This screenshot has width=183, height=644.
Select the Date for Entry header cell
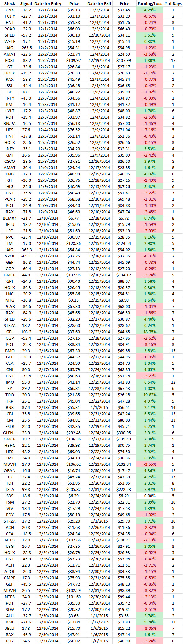tap(48, 3)
